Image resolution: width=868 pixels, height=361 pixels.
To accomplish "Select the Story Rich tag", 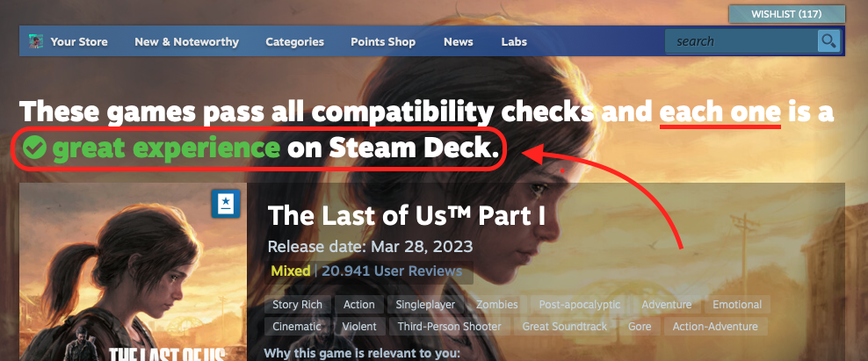I will coord(297,305).
